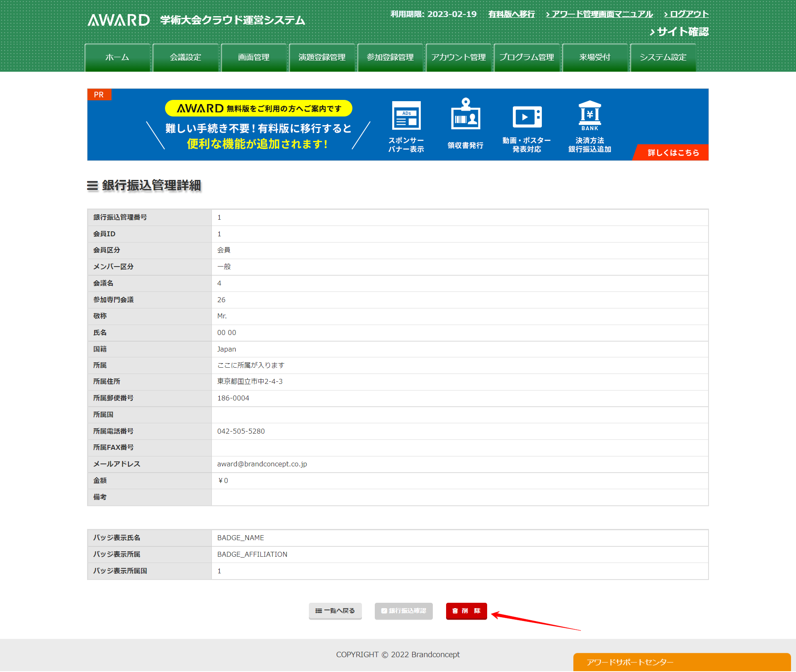Viewport: 796px width, 672px height.
Task: Go to システム設定 tab
Action: coord(663,58)
